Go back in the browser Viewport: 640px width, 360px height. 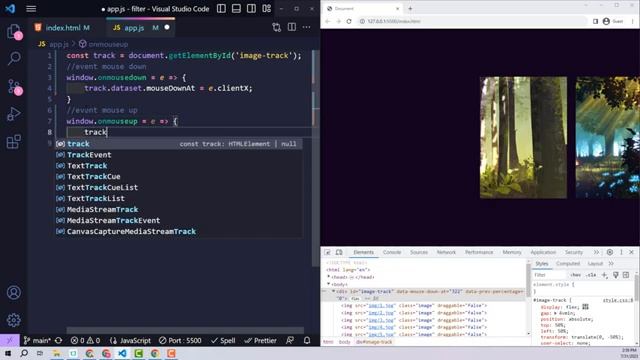328,21
